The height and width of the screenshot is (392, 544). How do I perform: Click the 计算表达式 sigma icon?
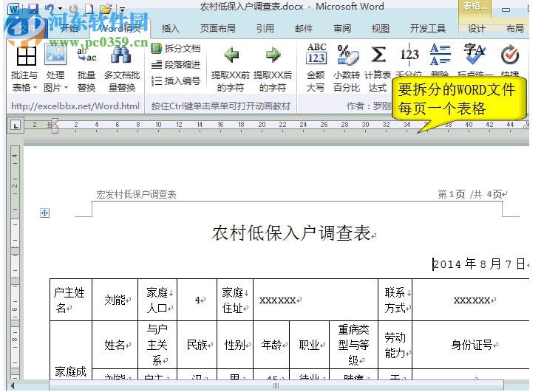click(x=378, y=55)
